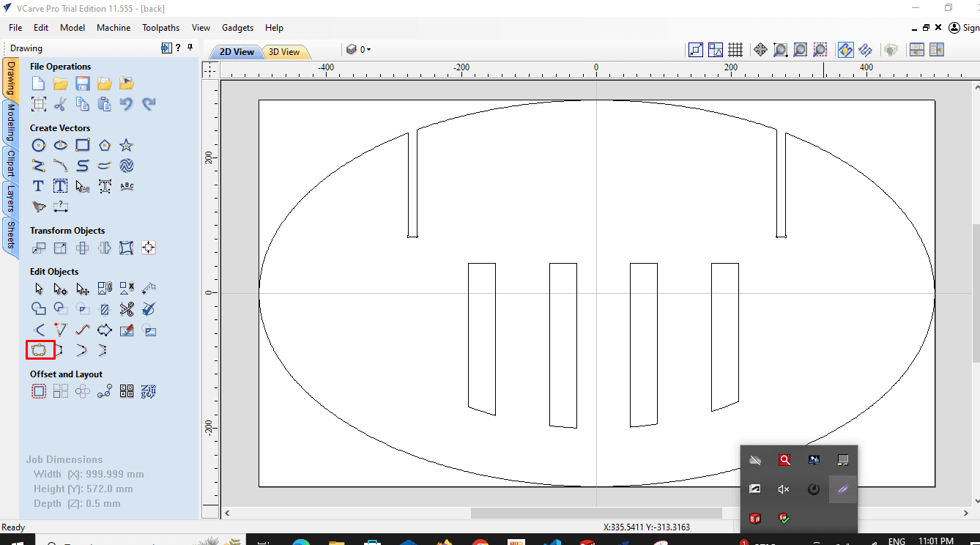Click the Save file floppy disk icon
The width and height of the screenshot is (980, 545).
[83, 84]
